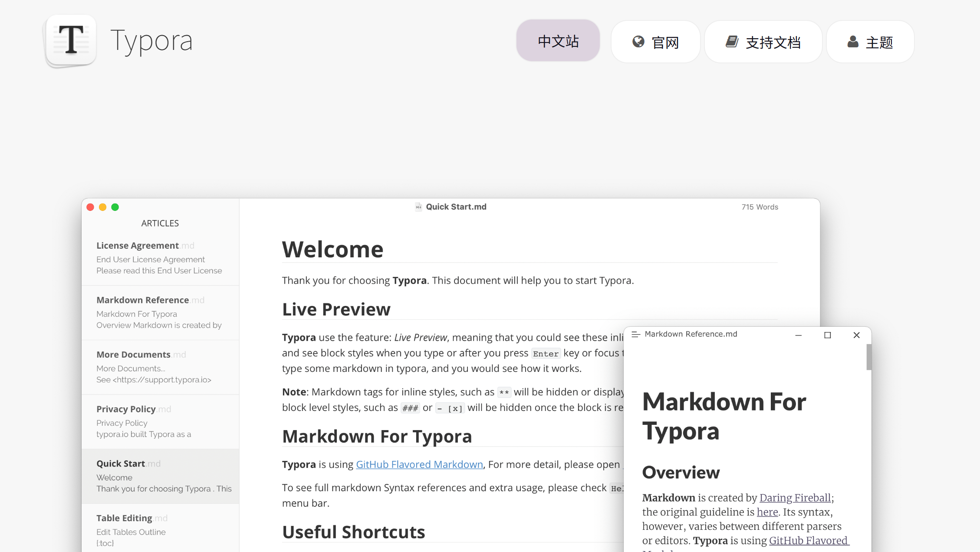Select License Agreement.md in articles list
Image resolution: width=980 pixels, height=552 pixels.
pyautogui.click(x=160, y=258)
